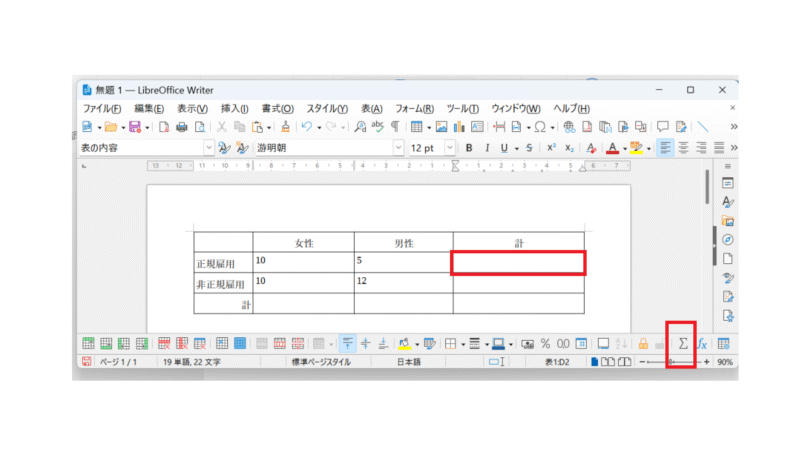
Task: Insert hyperlink globe icon
Action: coord(569,127)
